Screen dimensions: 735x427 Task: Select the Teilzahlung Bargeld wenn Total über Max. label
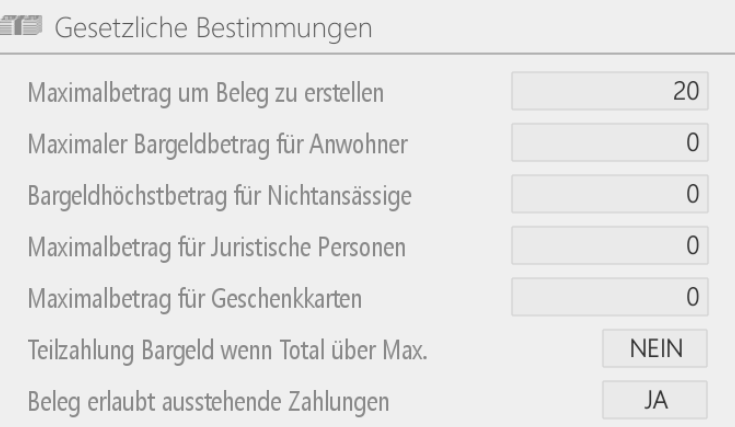point(227,351)
